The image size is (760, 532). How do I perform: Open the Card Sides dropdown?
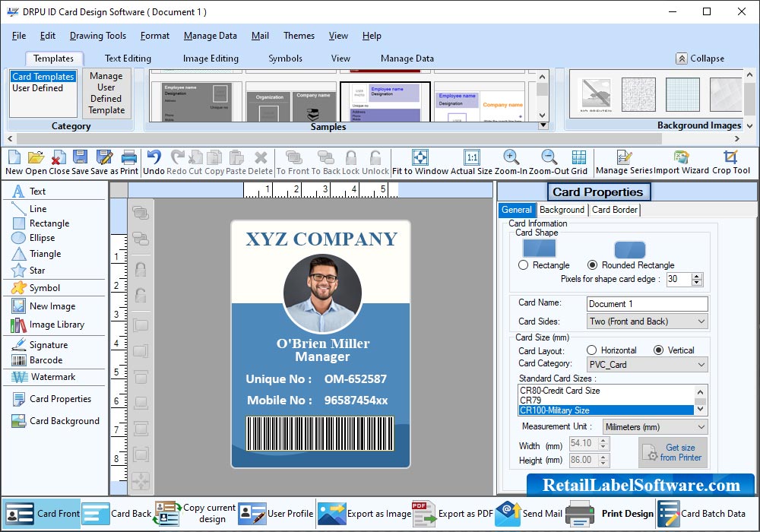647,321
